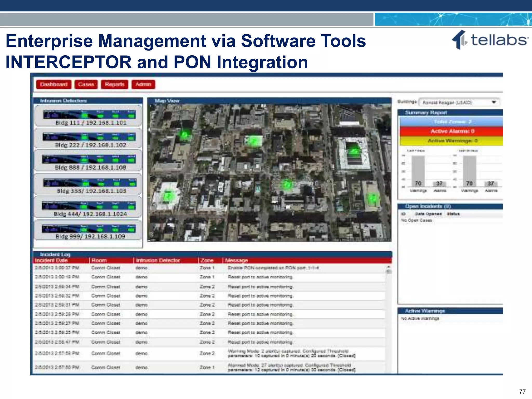The image size is (532, 399).
Task: Select the Enable PON completed log row
Action: coord(209,268)
